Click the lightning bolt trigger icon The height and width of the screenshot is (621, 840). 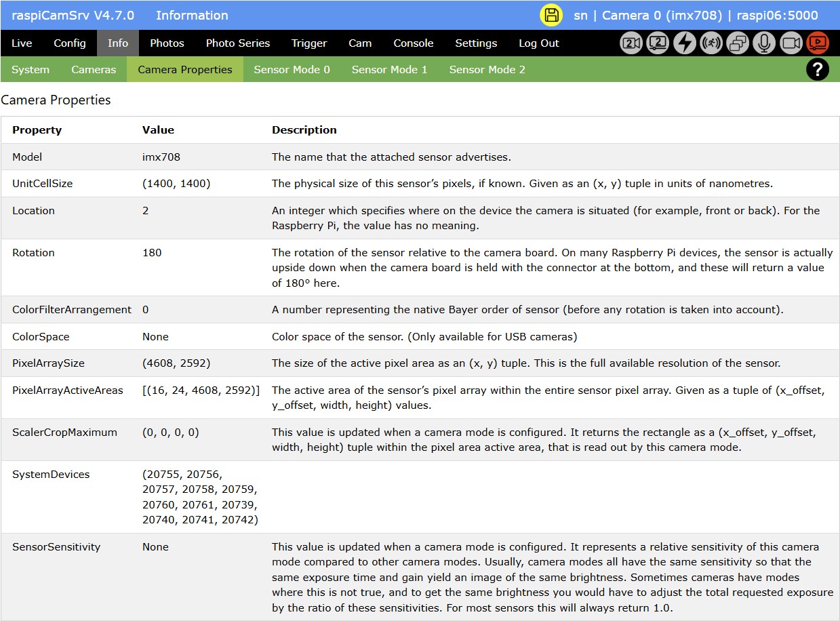[685, 43]
